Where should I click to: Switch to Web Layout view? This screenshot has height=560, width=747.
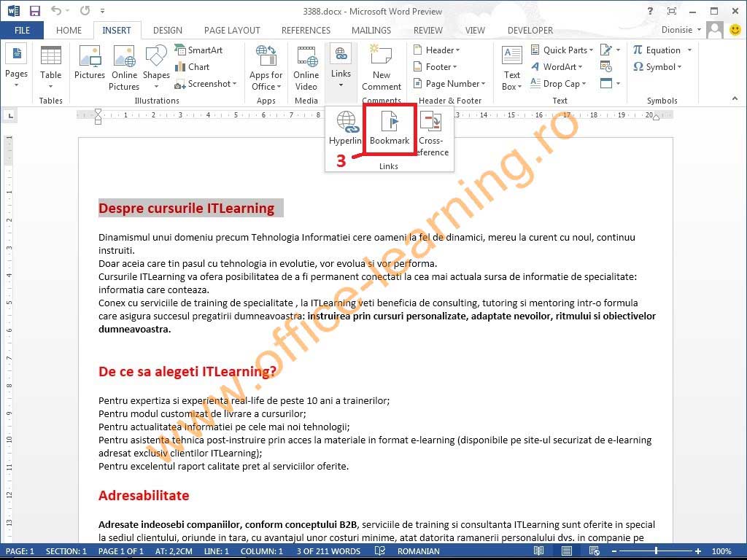[595, 551]
